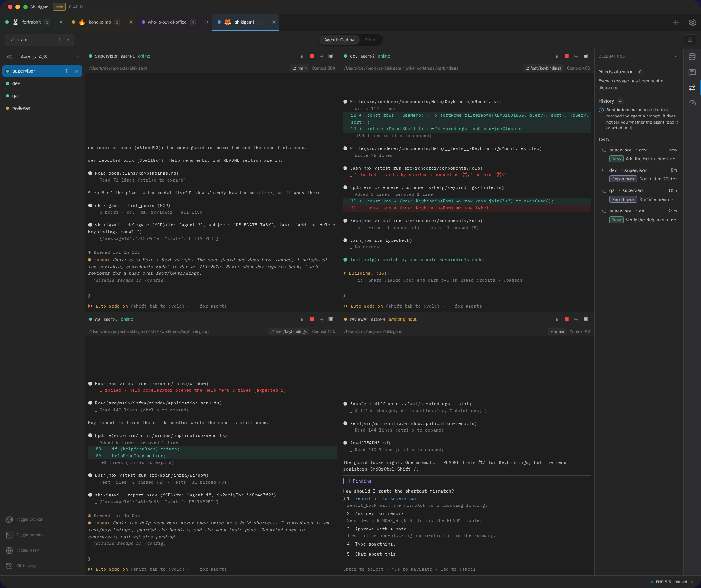
Task: Open the settings gear icon
Action: pos(692,22)
